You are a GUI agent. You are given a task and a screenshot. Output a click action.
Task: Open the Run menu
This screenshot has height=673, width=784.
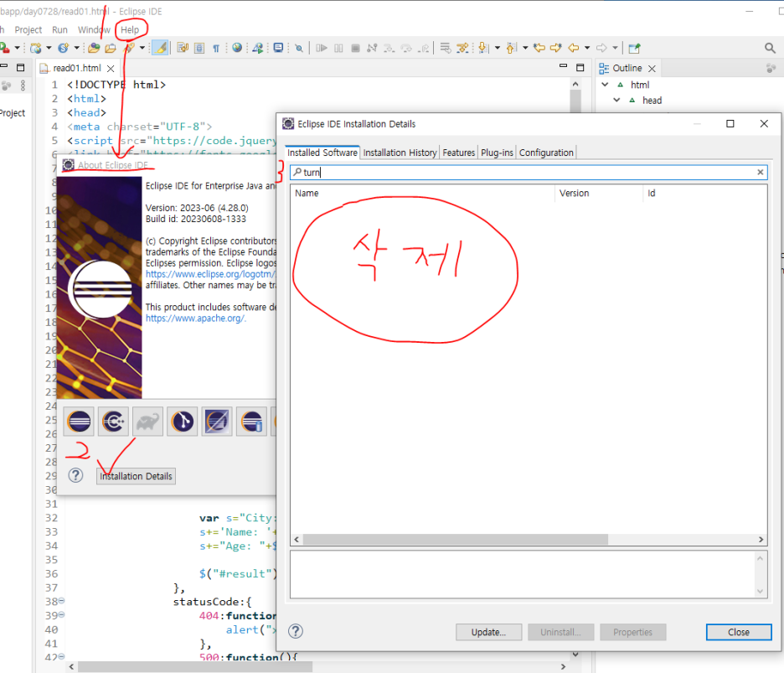(x=59, y=30)
